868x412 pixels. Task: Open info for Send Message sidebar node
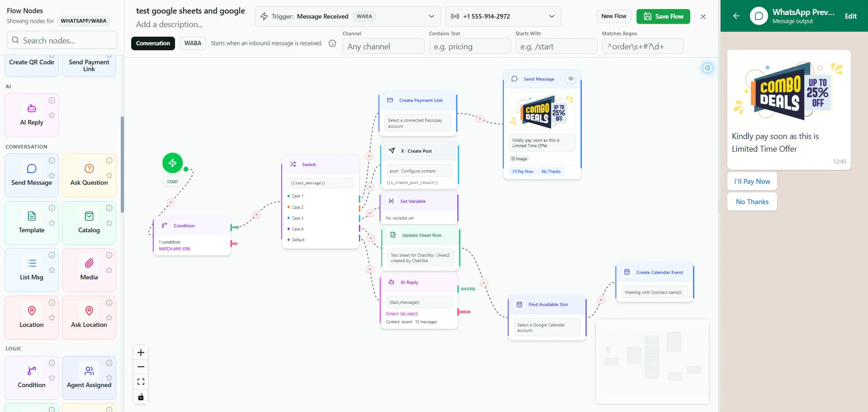52,160
